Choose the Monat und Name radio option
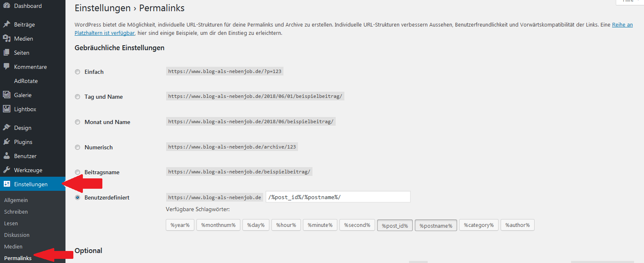Screen dimensions: 644x263 tap(77, 122)
